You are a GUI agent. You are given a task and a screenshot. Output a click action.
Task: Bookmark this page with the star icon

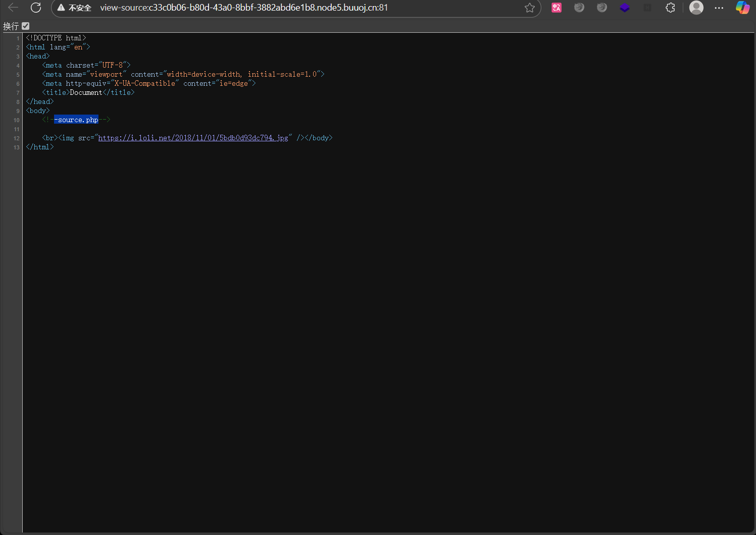(x=530, y=8)
